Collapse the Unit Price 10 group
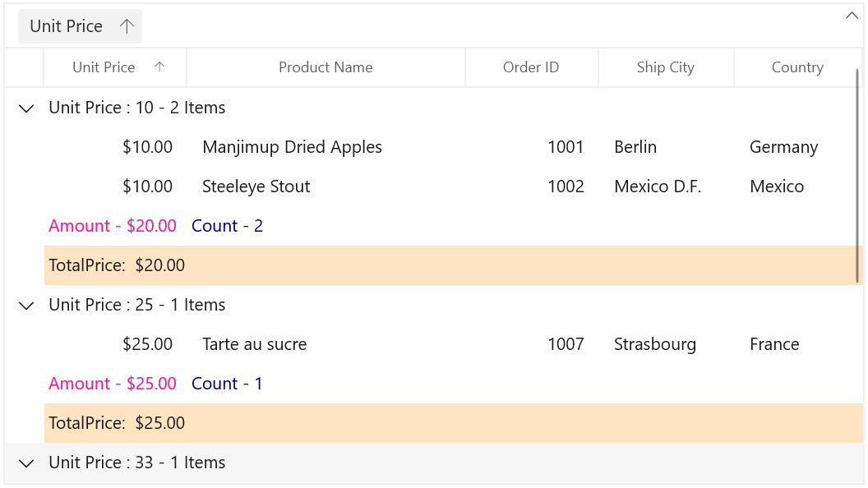Viewport: 868px width, 488px height. pos(26,108)
